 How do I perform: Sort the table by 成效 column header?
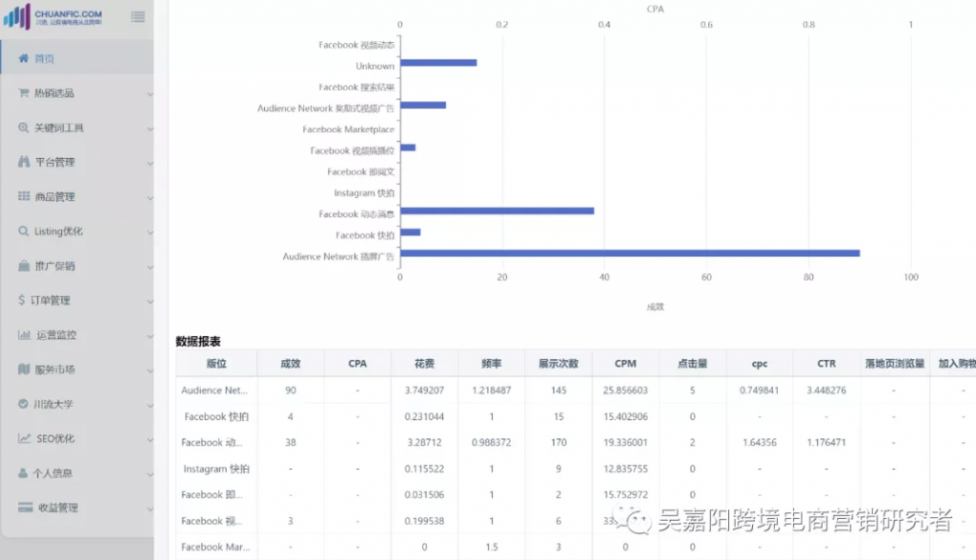click(291, 364)
